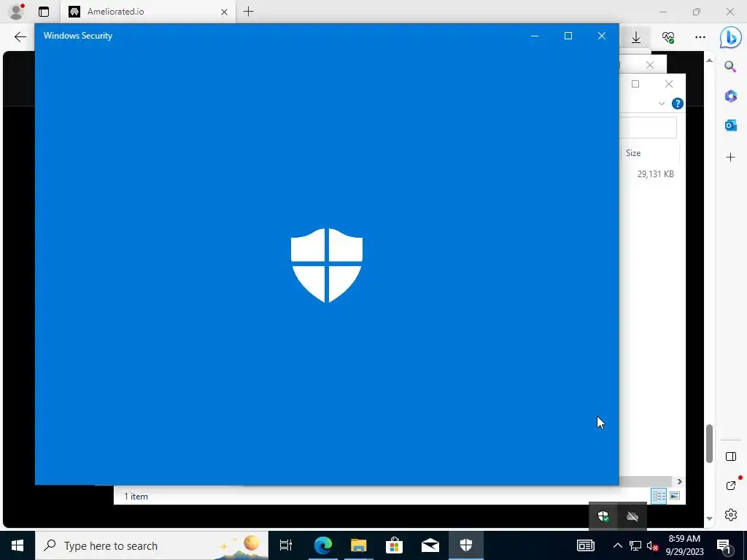The height and width of the screenshot is (560, 747).
Task: Click the taskbar search box
Action: [x=152, y=545]
